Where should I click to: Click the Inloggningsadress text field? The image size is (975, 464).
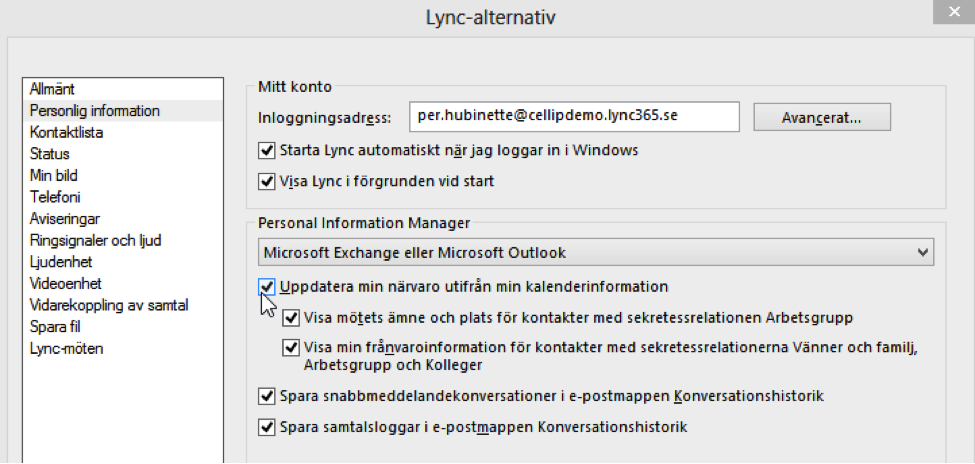574,117
